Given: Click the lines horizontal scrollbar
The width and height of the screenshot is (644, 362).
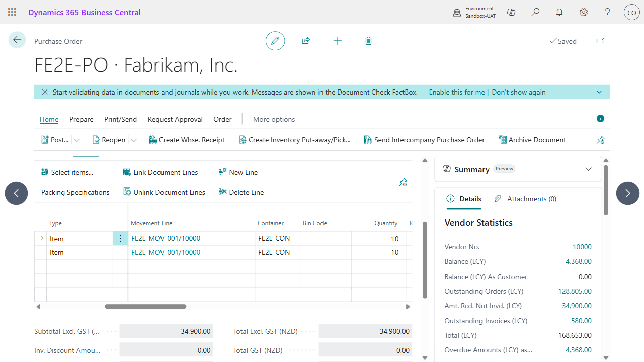Looking at the screenshot, I should pyautogui.click(x=145, y=306).
